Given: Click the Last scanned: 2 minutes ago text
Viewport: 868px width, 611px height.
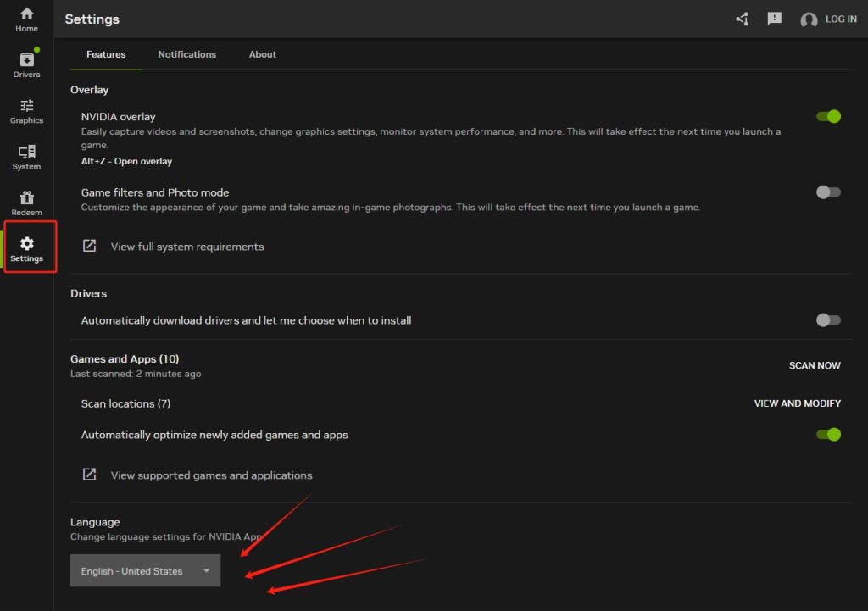Looking at the screenshot, I should [136, 374].
